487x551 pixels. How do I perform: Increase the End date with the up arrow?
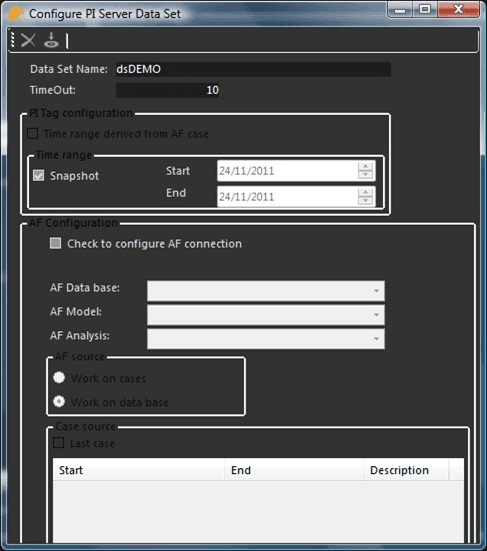[366, 192]
